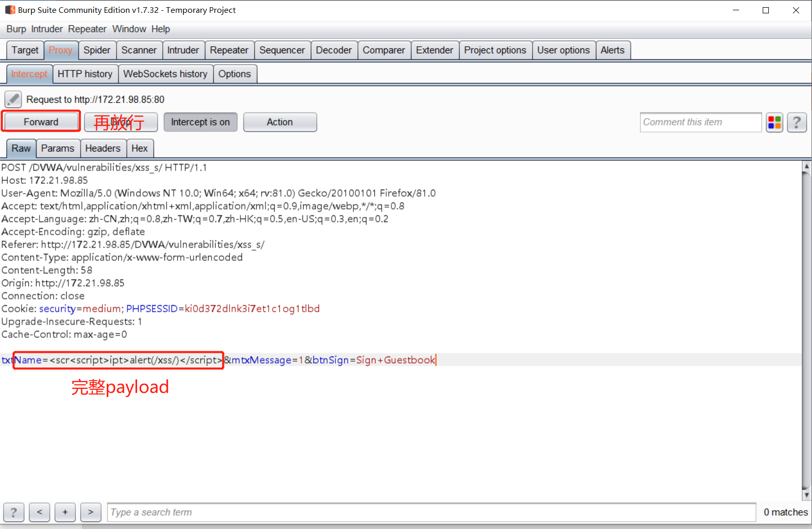812x529 pixels.
Task: Switch to the Spider tab
Action: (x=97, y=50)
